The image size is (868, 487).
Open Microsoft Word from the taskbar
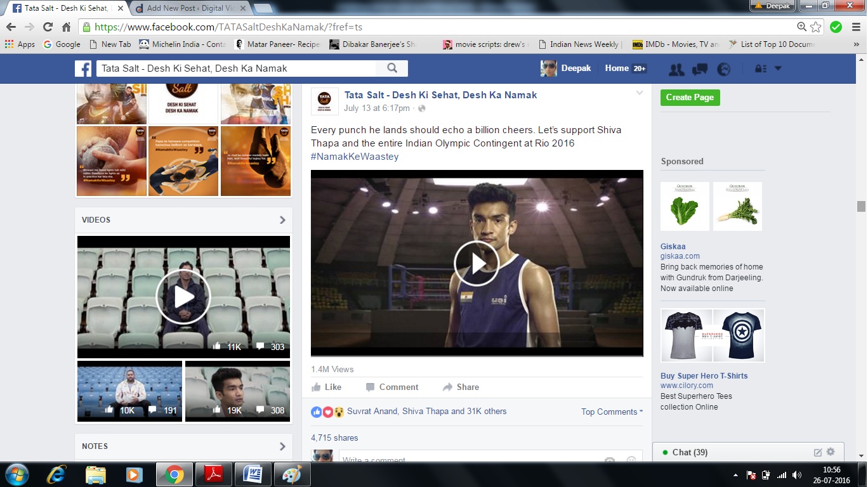click(x=253, y=474)
